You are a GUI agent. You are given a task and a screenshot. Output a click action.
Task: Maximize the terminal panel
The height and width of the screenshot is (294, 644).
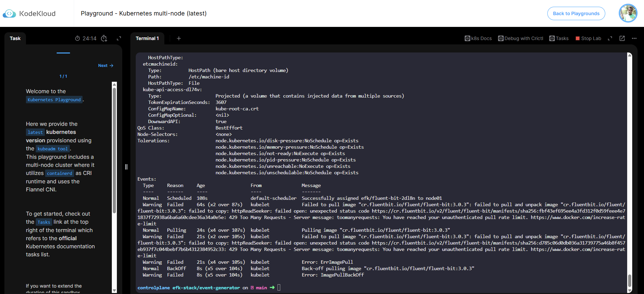point(610,38)
